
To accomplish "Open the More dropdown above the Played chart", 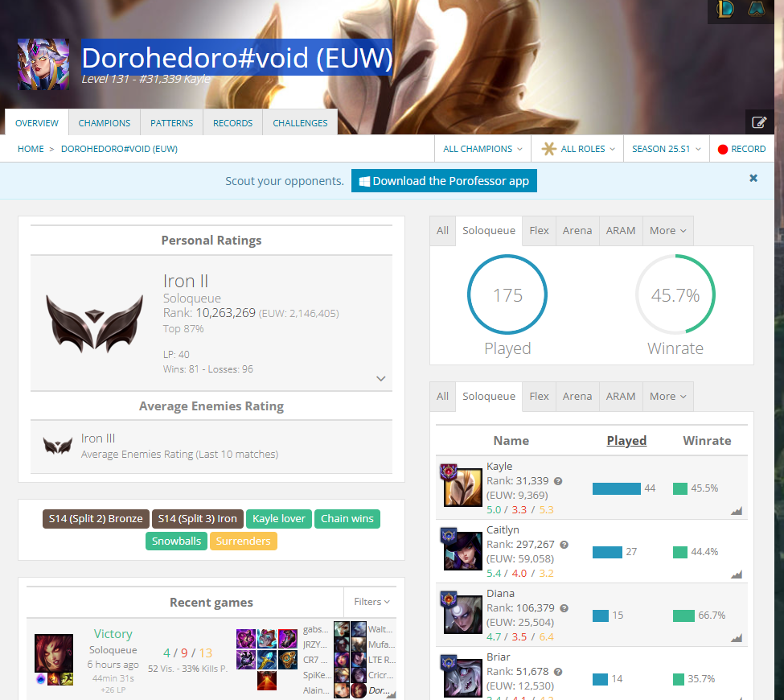I will (668, 231).
